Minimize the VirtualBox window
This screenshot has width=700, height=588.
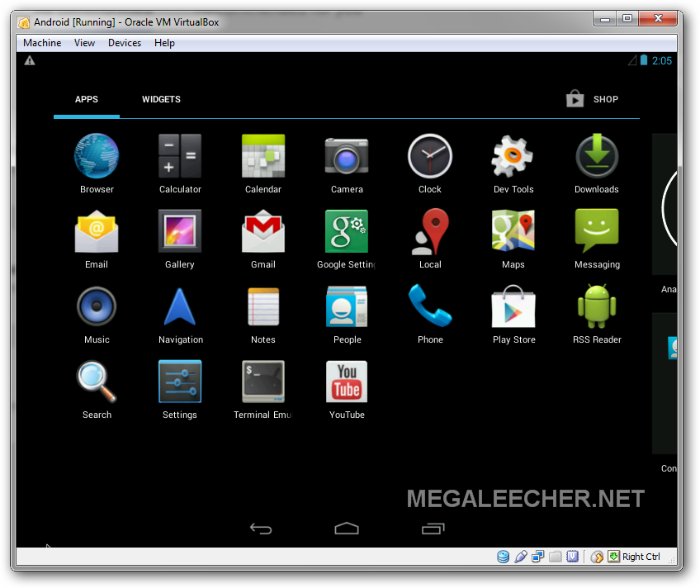pos(605,19)
